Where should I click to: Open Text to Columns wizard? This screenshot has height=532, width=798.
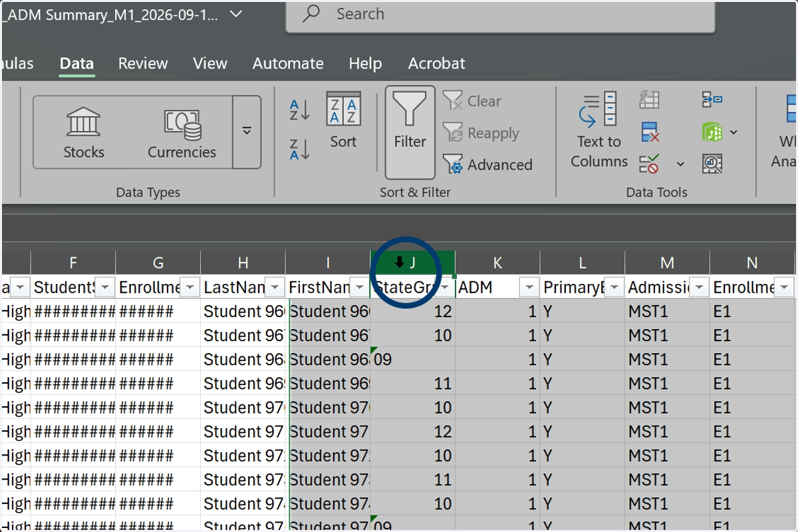click(x=598, y=130)
